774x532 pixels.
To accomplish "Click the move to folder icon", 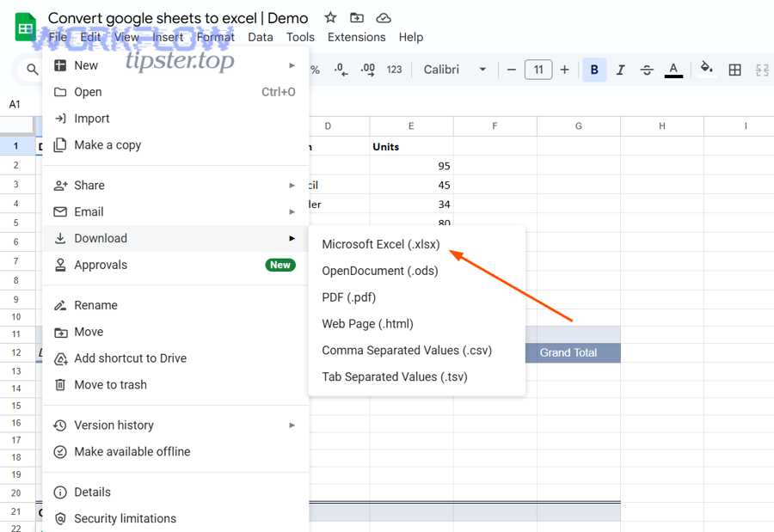I will (x=357, y=18).
